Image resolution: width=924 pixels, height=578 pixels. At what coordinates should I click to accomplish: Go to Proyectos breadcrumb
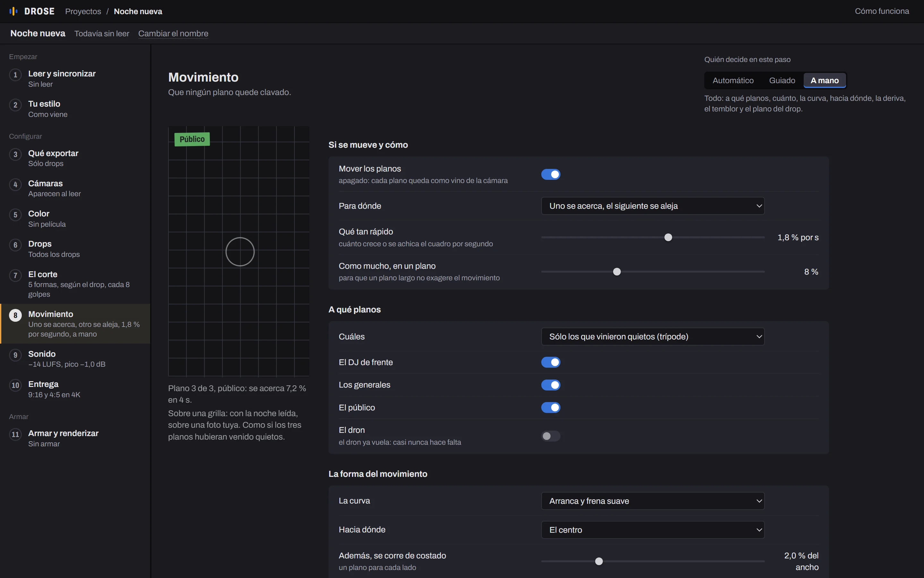(83, 12)
